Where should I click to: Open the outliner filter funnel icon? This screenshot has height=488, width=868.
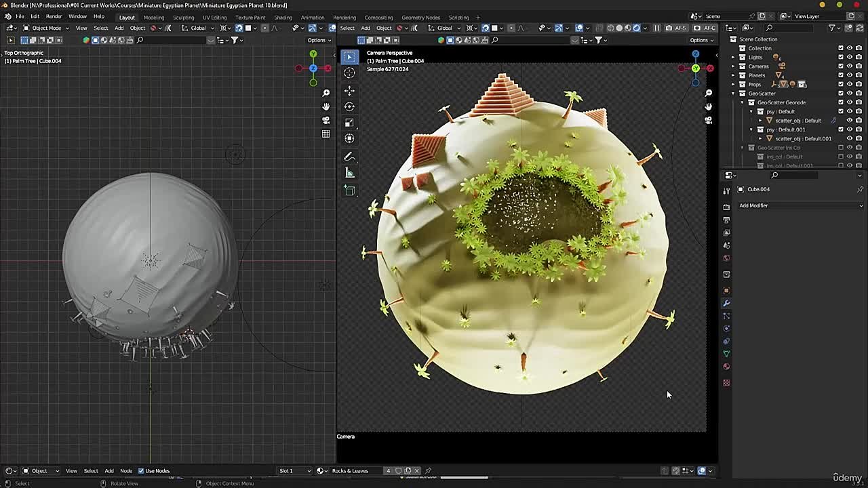[x=831, y=28]
